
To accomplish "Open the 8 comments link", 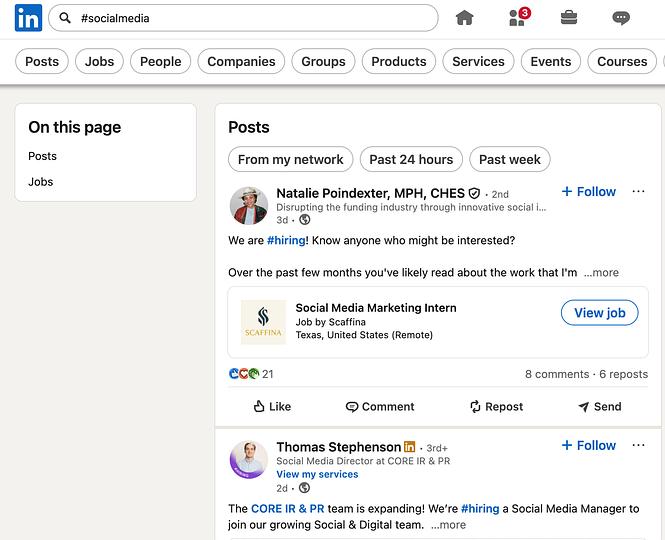I will tap(557, 374).
